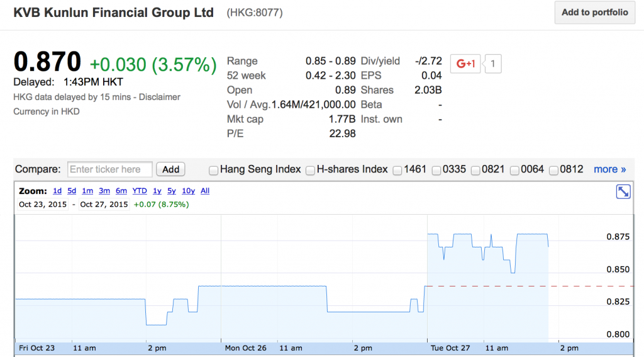Expand chart with the fullscreen arrow icon
This screenshot has height=357, width=644.
pos(623,191)
